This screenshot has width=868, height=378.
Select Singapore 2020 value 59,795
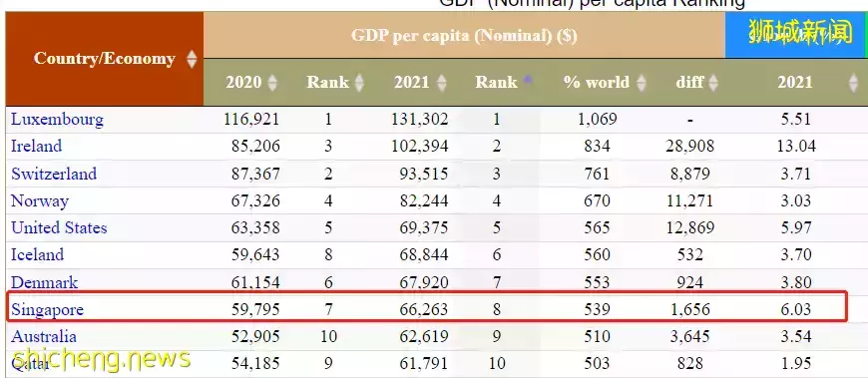pyautogui.click(x=255, y=309)
